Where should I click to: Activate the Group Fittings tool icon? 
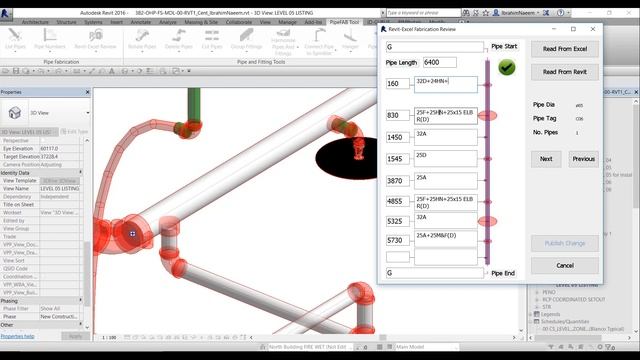coord(246,35)
